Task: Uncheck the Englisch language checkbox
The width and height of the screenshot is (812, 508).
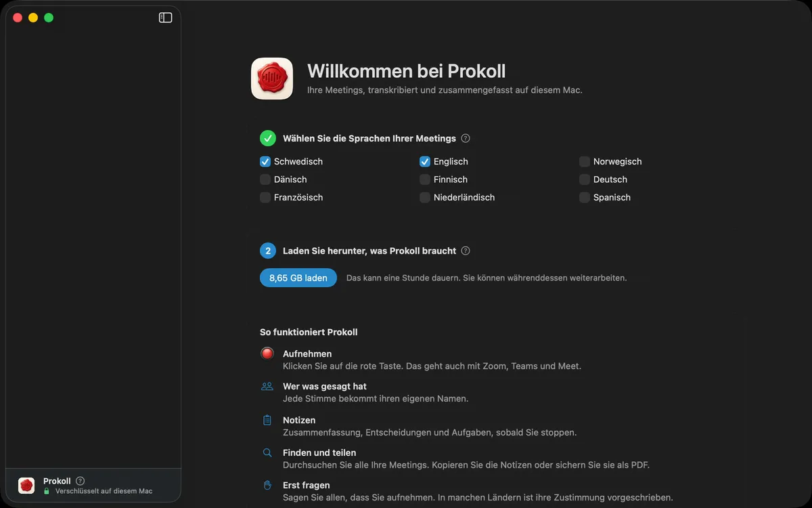Action: tap(425, 162)
